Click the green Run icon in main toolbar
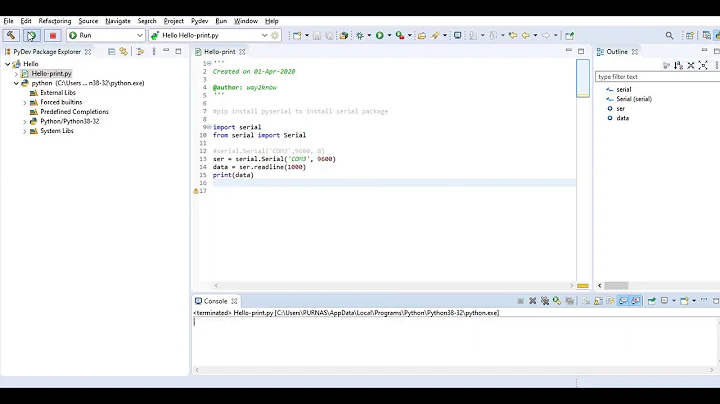Image resolution: width=720 pixels, height=404 pixels. (380, 35)
